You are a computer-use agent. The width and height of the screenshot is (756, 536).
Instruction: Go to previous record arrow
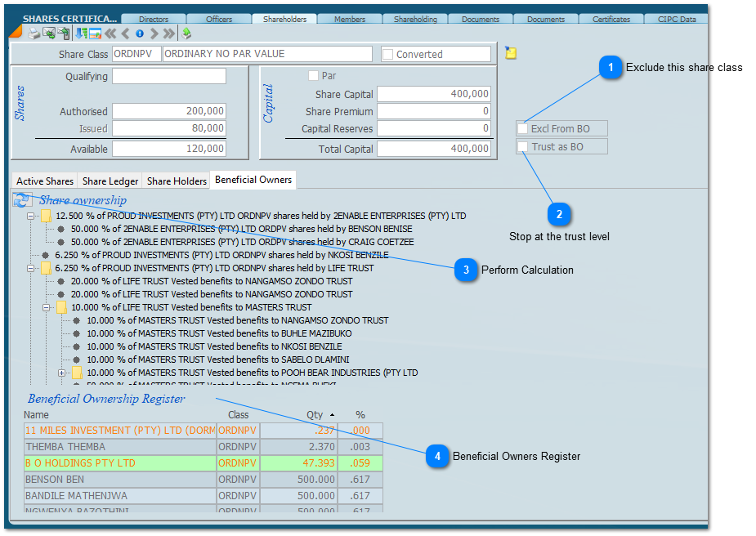[x=125, y=33]
